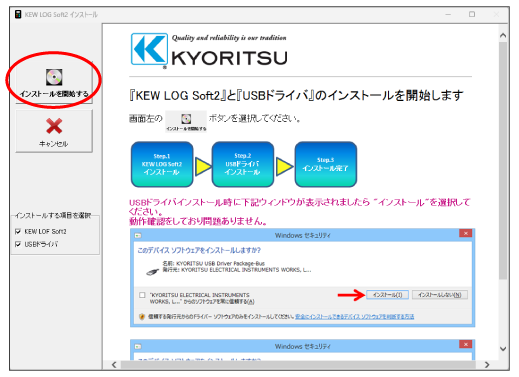Click the インストール(I) button in security dialog
The width and height of the screenshot is (519, 377).
pos(387,295)
